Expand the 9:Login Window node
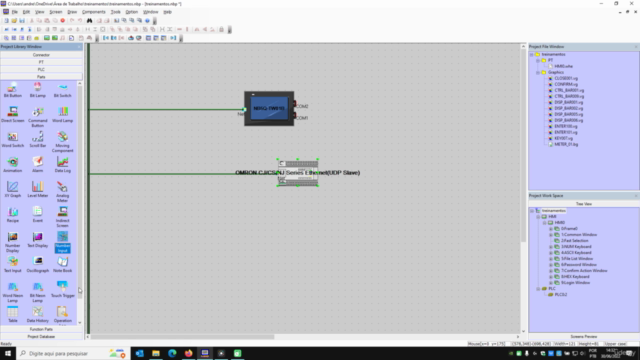This screenshot has height=360, width=640. point(551,283)
